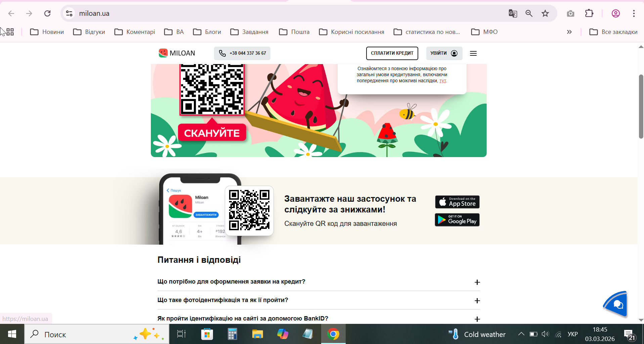Image resolution: width=644 pixels, height=344 pixels.
Task: Reload the miloan.ua page
Action: [47, 13]
